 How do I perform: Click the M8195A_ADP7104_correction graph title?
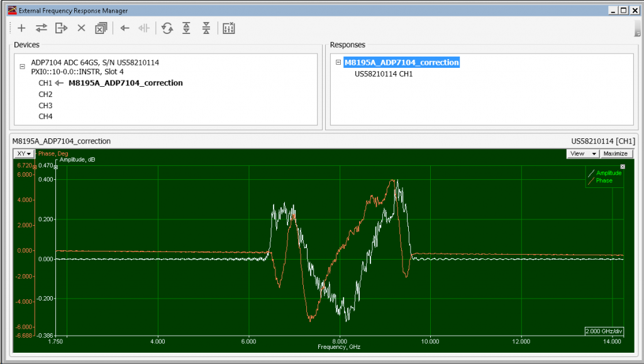(62, 141)
